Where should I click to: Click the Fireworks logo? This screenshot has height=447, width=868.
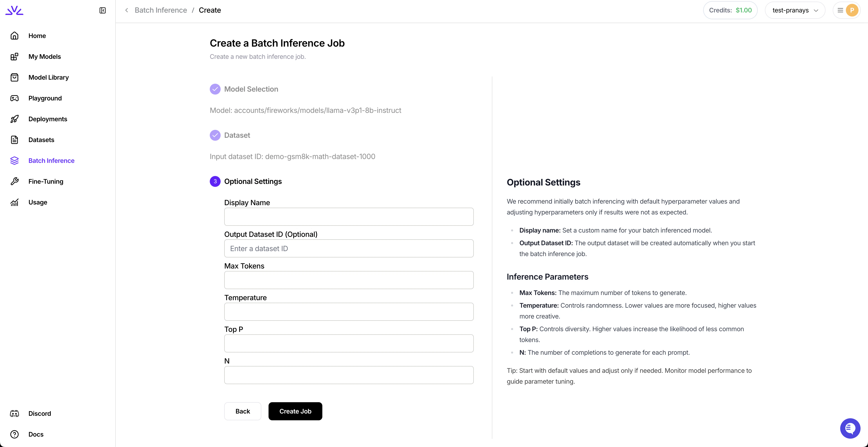14,10
